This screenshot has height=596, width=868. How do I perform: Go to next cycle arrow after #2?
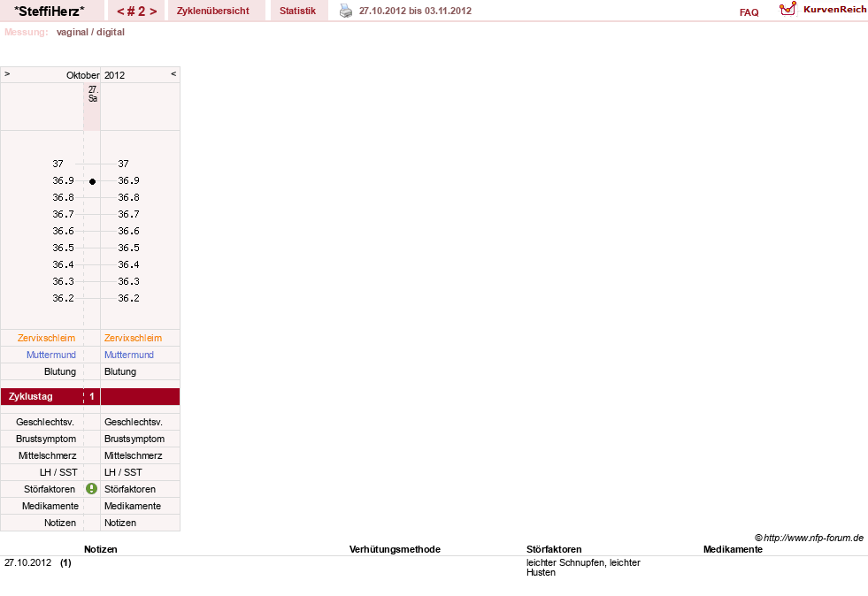(153, 11)
